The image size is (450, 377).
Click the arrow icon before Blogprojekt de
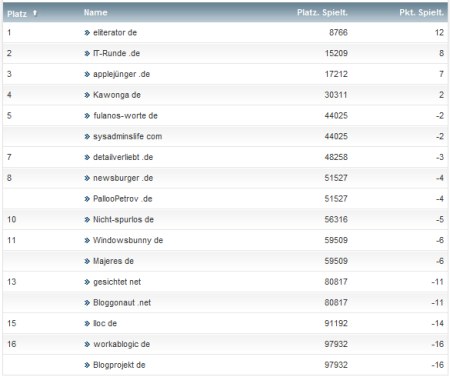(x=87, y=365)
